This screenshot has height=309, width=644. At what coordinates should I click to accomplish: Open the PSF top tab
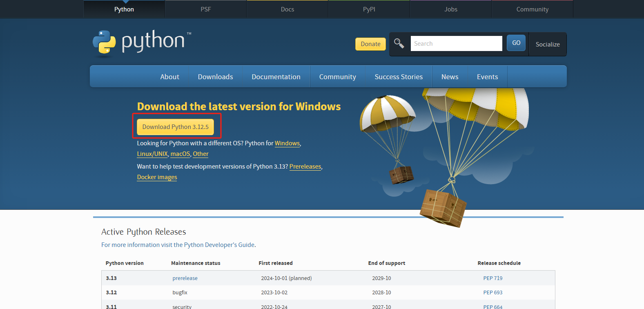pos(206,9)
